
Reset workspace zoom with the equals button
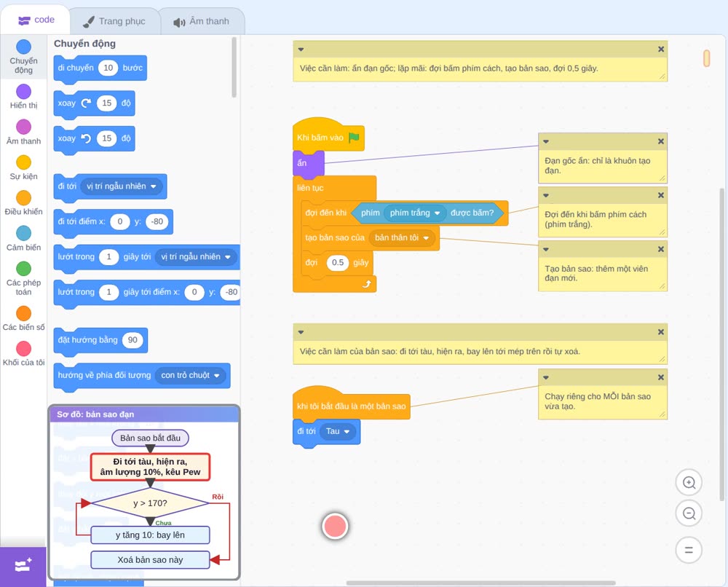coord(689,550)
